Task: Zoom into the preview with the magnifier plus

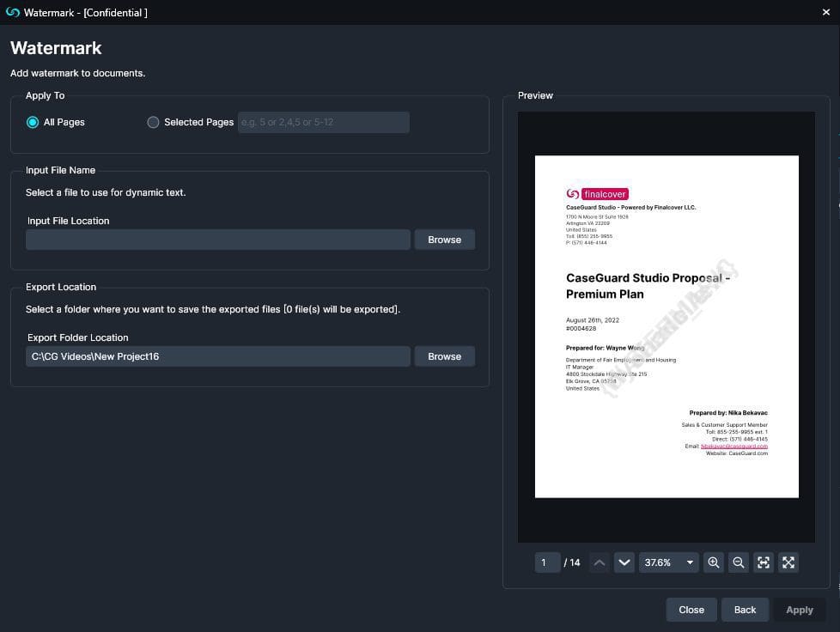Action: click(x=714, y=562)
